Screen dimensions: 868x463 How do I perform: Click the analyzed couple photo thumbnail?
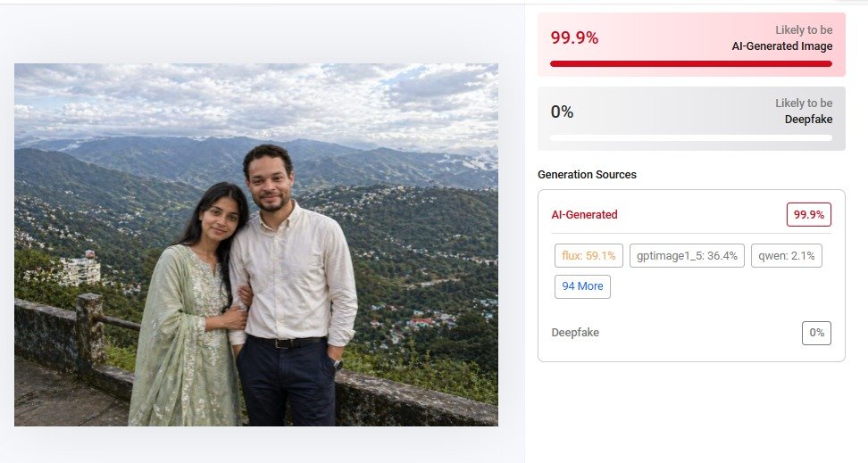[x=255, y=244]
